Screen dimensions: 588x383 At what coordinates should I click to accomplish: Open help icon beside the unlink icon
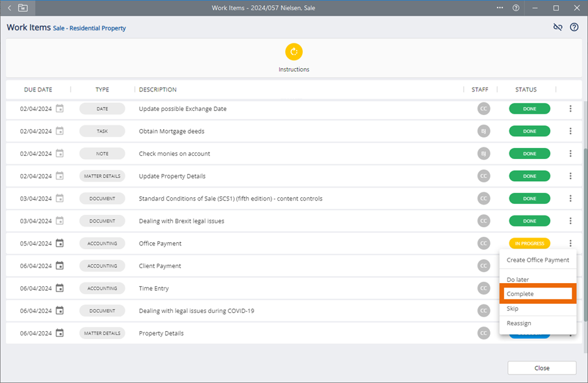tap(574, 27)
